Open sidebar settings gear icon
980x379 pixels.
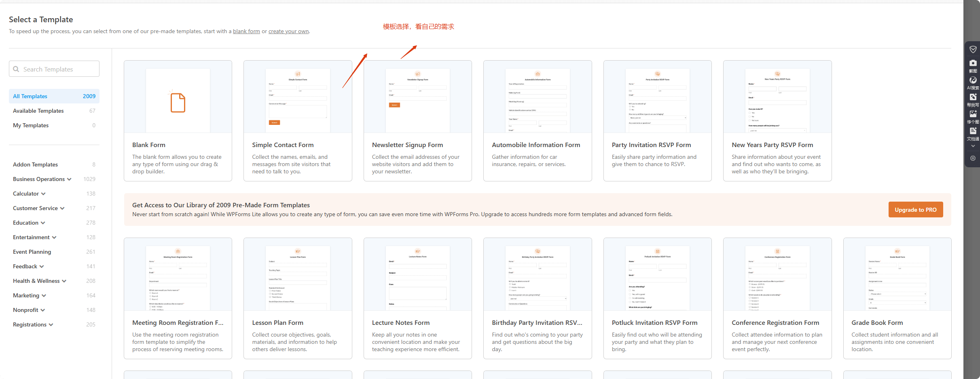point(973,158)
